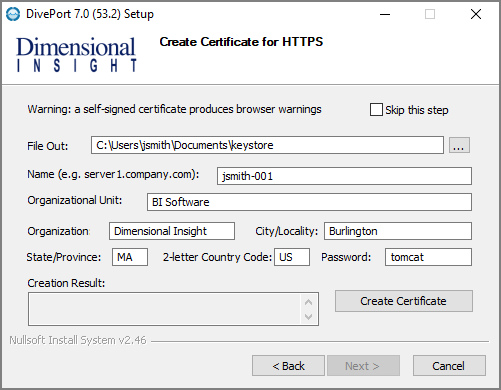Click the City/Locality: label
The image size is (501, 390).
(287, 231)
